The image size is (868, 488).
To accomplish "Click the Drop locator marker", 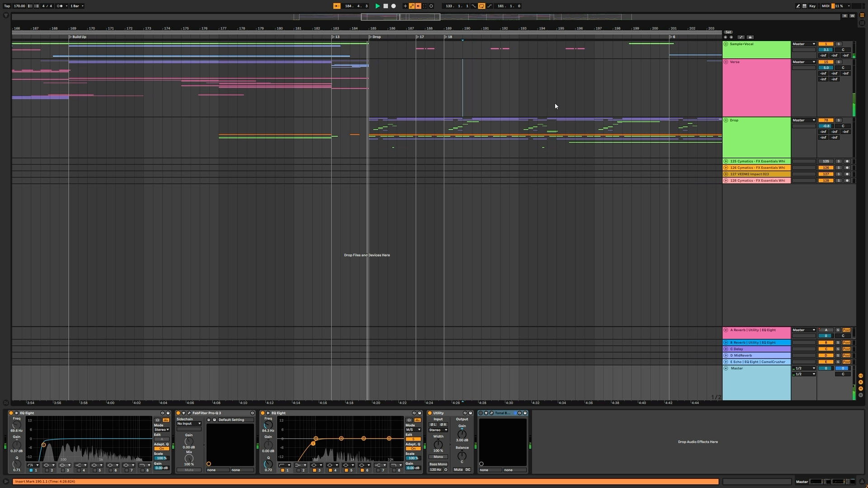I will (x=375, y=37).
